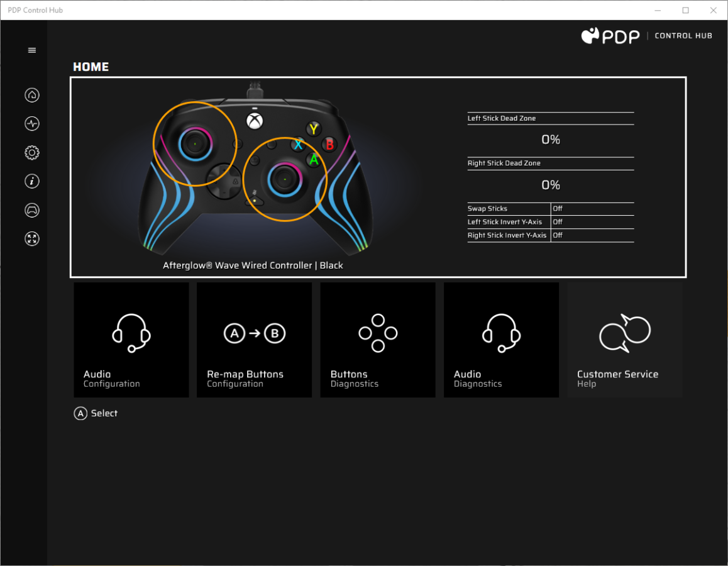This screenshot has width=728, height=566.
Task: Click the Left Stick Dead Zone label
Action: pyautogui.click(x=502, y=118)
